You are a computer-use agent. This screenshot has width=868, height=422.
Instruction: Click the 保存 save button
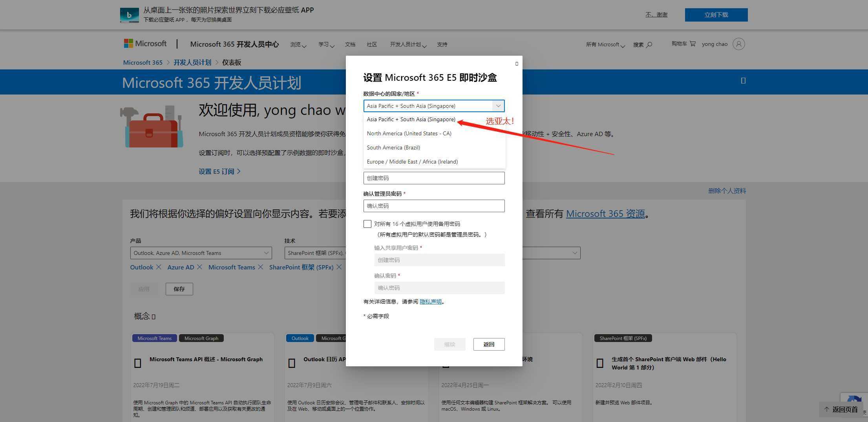[x=179, y=289]
